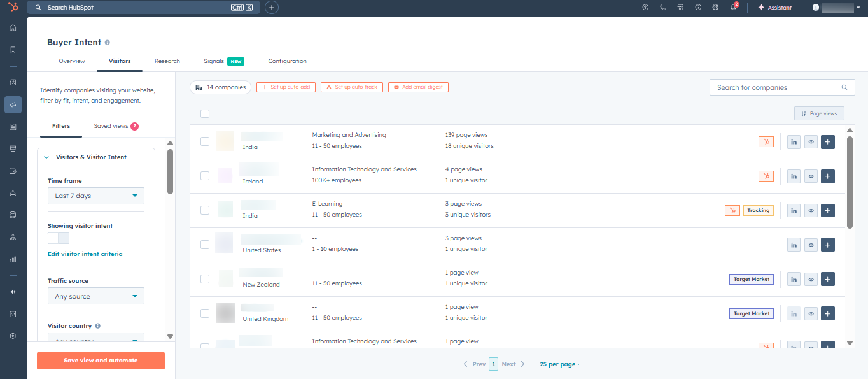
Task: Collapse the Visitors & Visitor Intent section
Action: (45, 156)
